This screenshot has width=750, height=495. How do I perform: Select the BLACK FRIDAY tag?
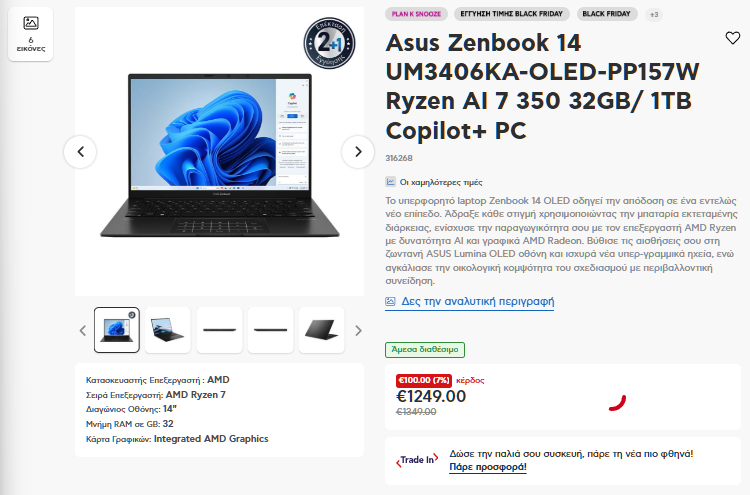[607, 14]
